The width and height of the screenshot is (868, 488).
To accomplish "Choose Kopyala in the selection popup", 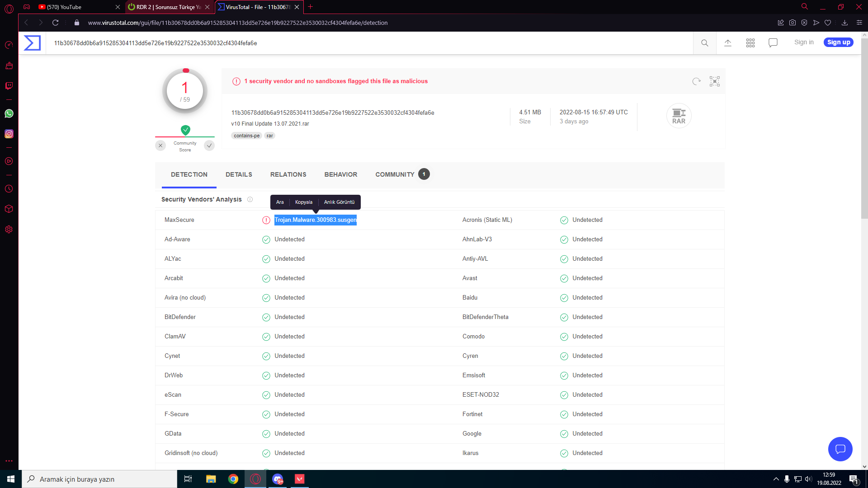I will point(303,202).
